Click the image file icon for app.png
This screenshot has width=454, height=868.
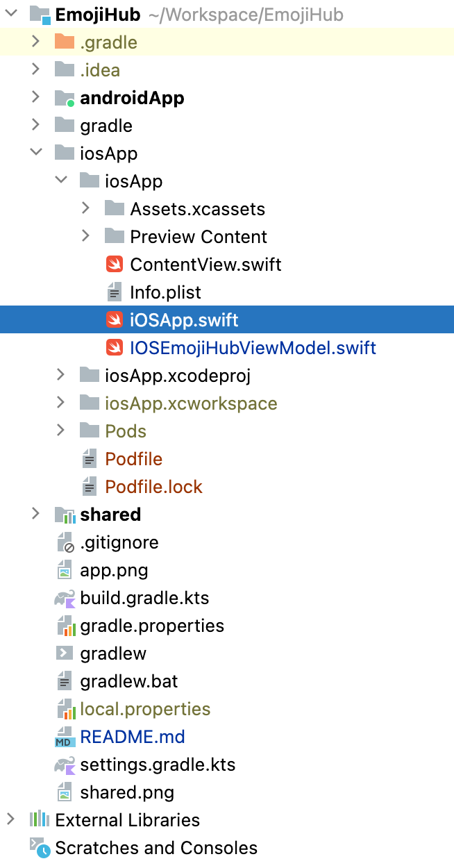click(x=64, y=570)
